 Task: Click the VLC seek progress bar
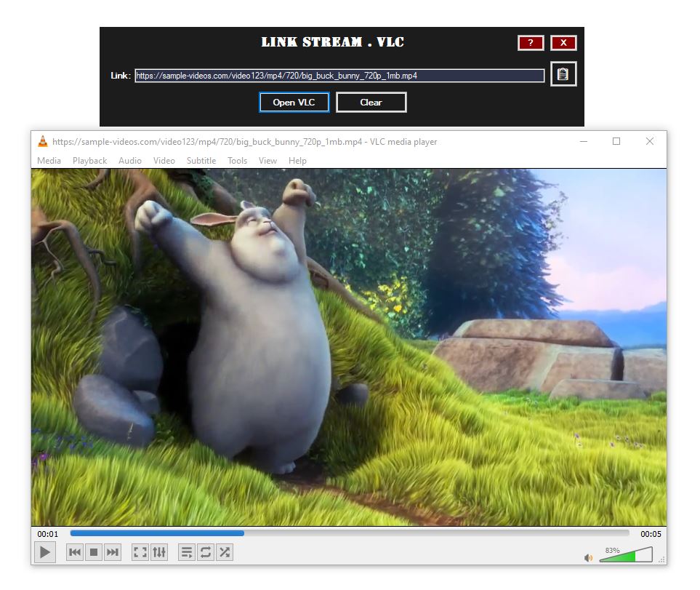[x=350, y=533]
